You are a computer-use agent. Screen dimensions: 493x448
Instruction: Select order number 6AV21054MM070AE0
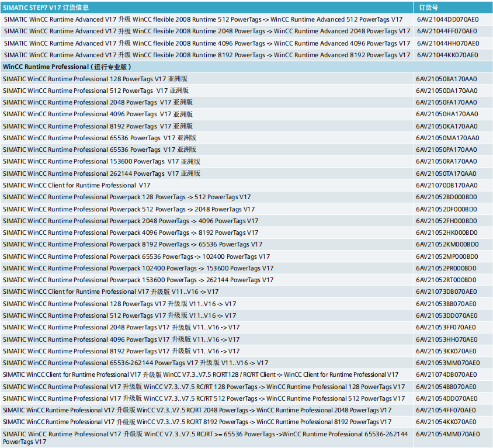(447, 434)
